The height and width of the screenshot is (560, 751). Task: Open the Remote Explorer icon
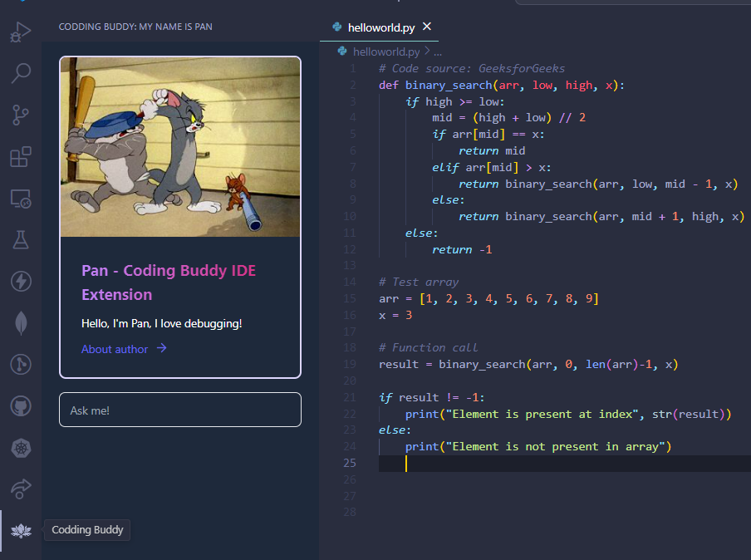pyautogui.click(x=21, y=199)
